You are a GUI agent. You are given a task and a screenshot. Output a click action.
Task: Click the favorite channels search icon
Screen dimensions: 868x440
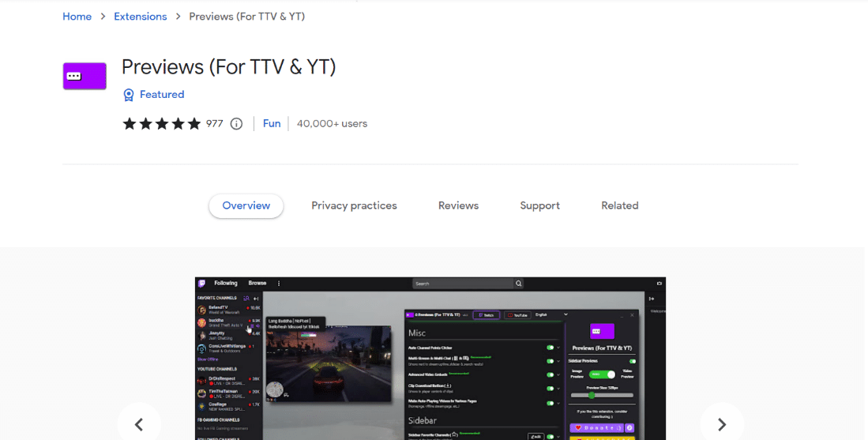coord(246,299)
